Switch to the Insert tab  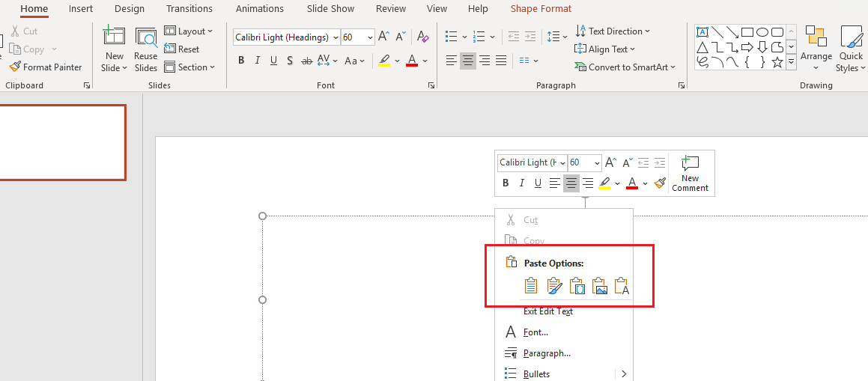pos(81,9)
